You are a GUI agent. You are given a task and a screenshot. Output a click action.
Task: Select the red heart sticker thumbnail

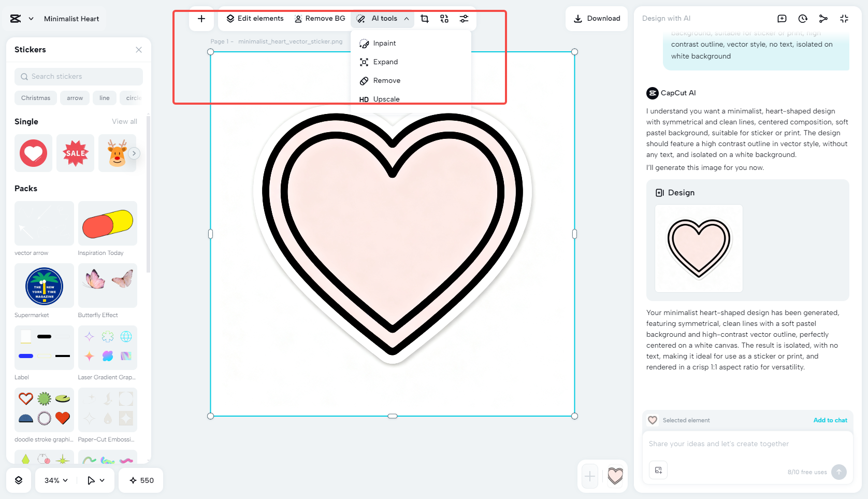pos(33,153)
